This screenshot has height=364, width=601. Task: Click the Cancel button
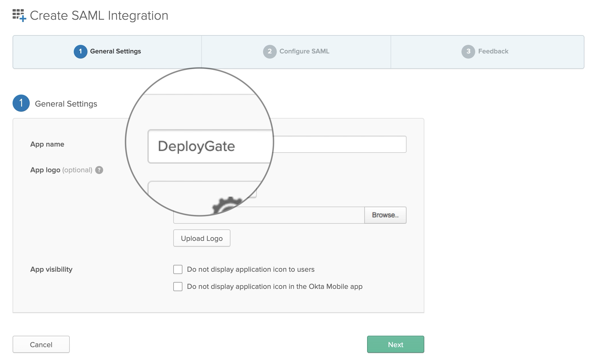click(x=41, y=344)
